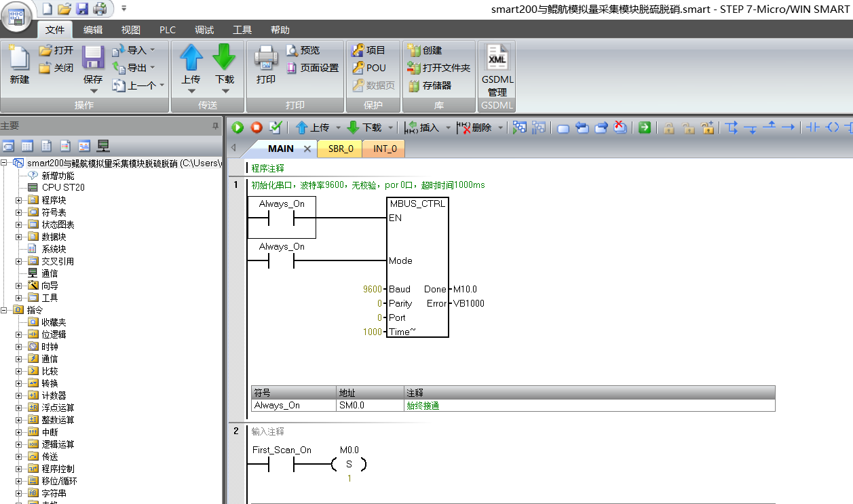Click the compile icon in editor toolbar
The image size is (853, 504).
[x=276, y=128]
